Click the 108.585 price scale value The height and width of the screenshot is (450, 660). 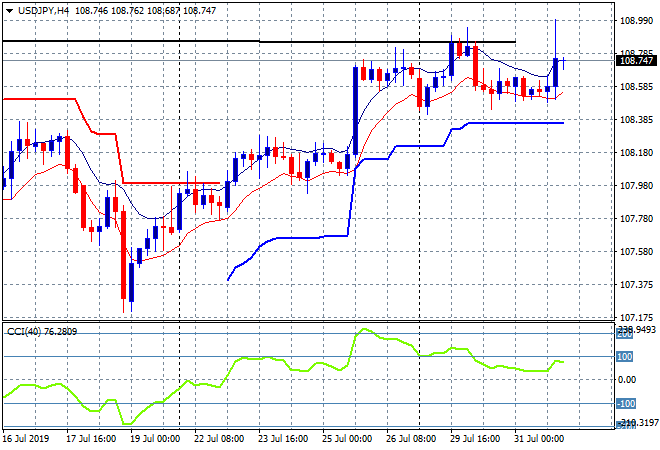point(636,87)
